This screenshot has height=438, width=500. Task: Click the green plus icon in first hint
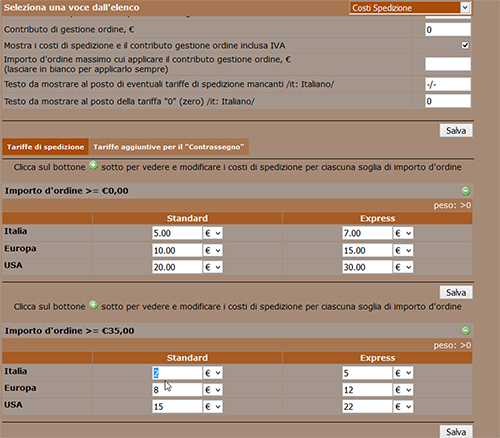(x=94, y=165)
